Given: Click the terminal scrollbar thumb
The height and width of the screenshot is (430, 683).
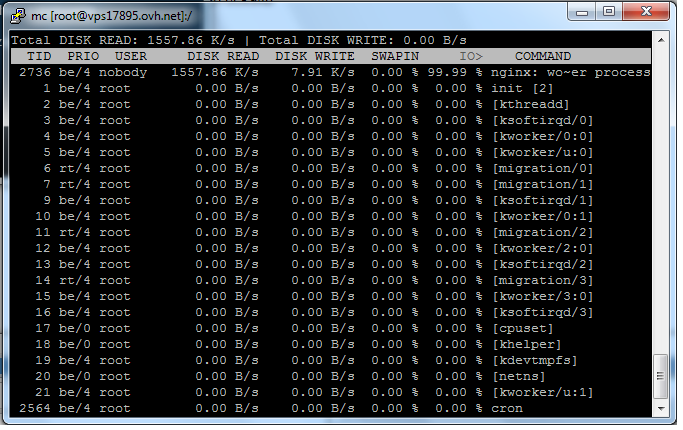Looking at the screenshot, I should point(661,376).
